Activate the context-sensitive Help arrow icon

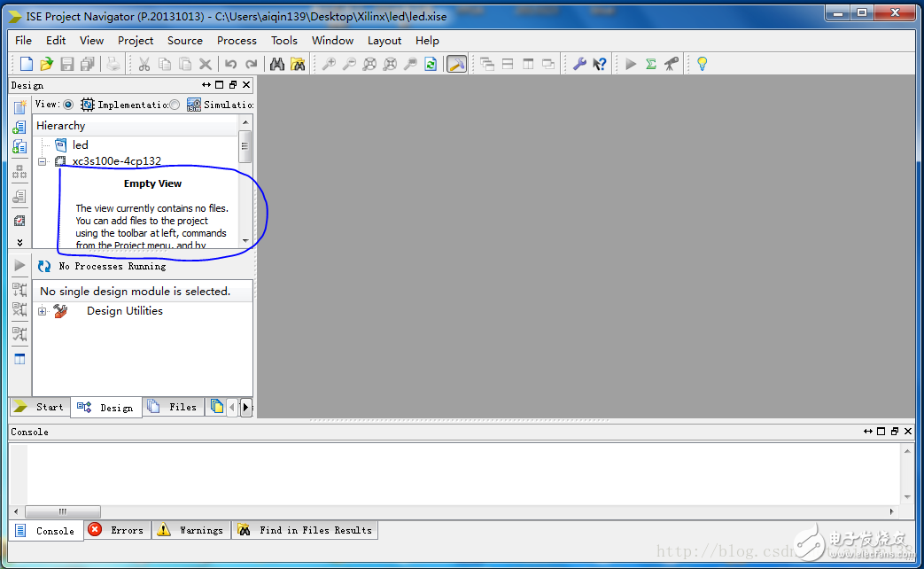[599, 63]
